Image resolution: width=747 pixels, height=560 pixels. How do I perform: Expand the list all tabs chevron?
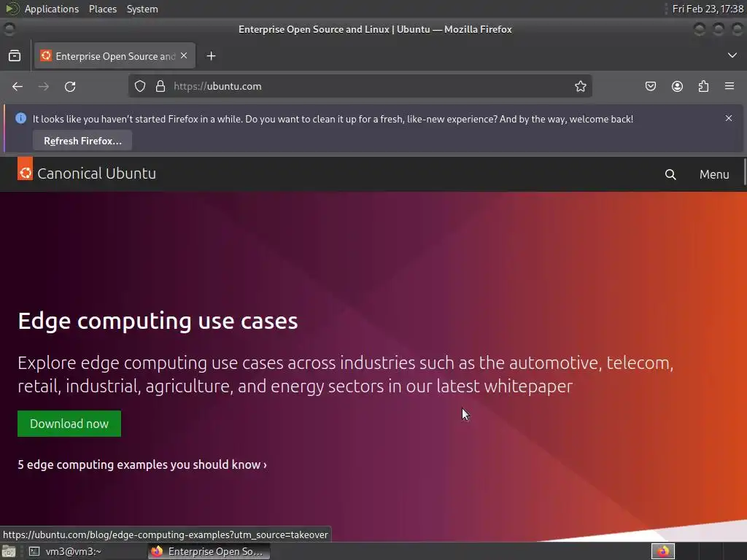point(732,55)
